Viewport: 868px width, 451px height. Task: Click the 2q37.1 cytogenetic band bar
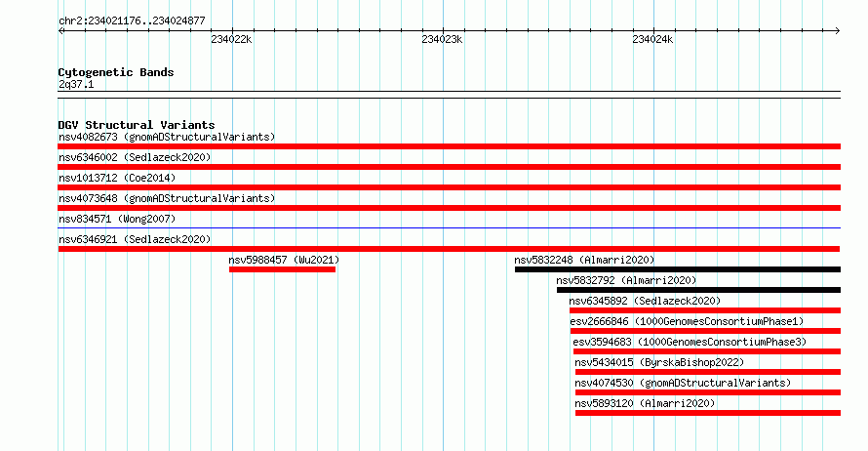(449, 95)
